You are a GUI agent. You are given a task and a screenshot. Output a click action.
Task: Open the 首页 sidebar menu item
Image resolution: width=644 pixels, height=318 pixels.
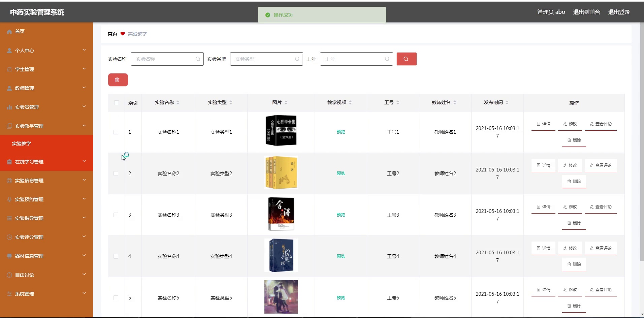tap(46, 31)
